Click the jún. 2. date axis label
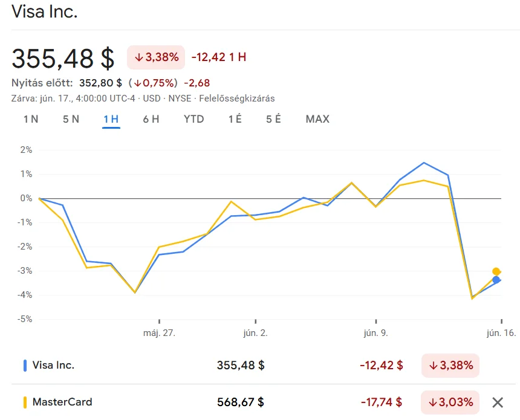Viewport: 520px width, 420px height. (x=255, y=333)
